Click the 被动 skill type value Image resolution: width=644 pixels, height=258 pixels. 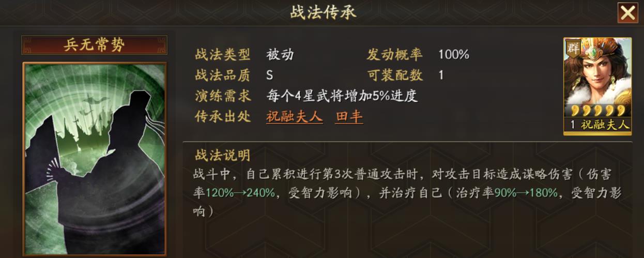click(x=280, y=54)
